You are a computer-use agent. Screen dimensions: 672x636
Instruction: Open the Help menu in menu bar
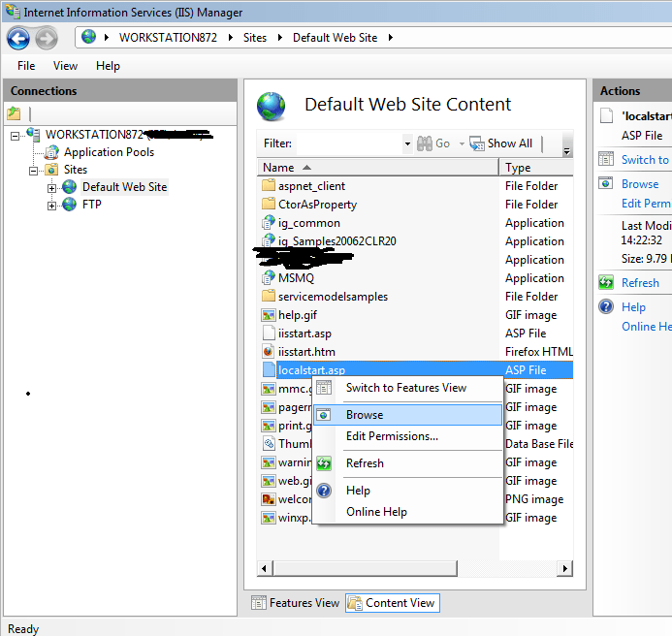108,66
